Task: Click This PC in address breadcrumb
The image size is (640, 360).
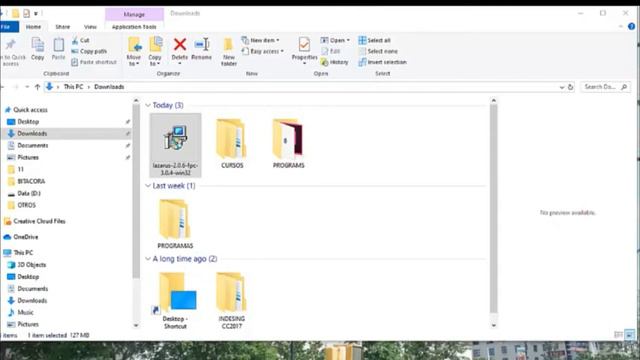Action: point(73,87)
